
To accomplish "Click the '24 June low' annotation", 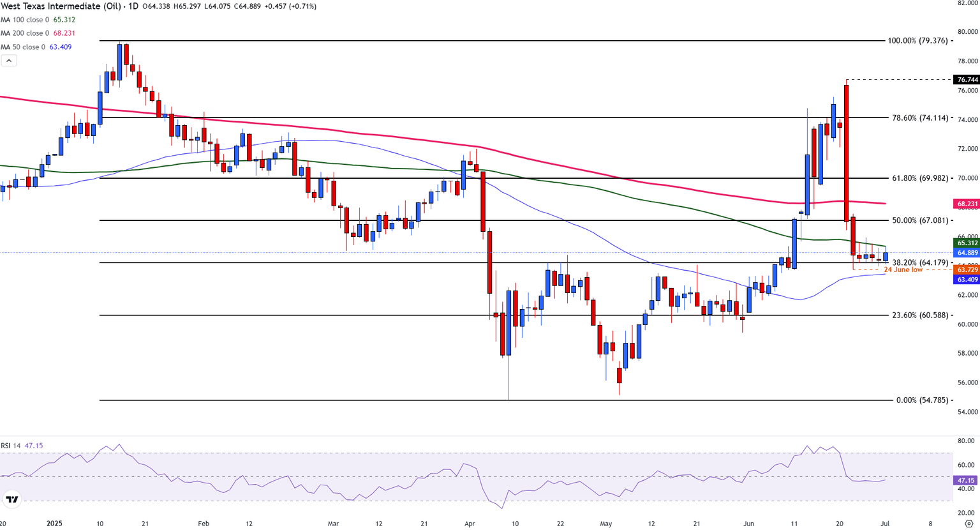I will pyautogui.click(x=903, y=270).
